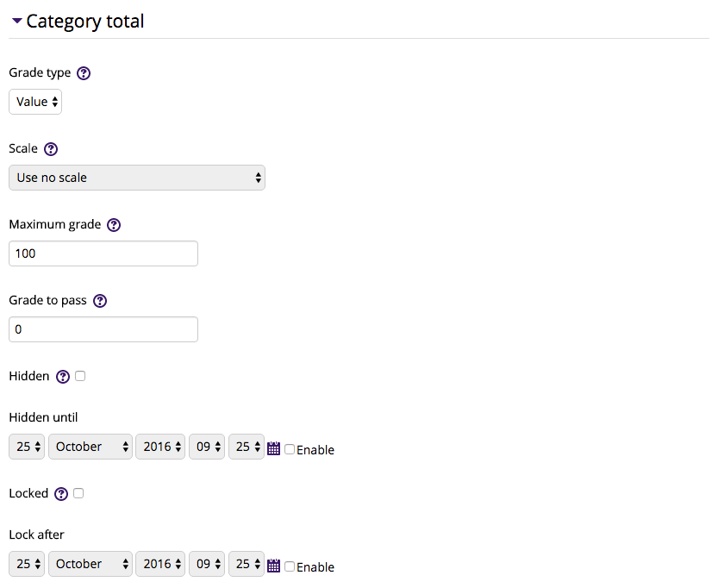
Task: Open help for Grade type
Action: [84, 73]
